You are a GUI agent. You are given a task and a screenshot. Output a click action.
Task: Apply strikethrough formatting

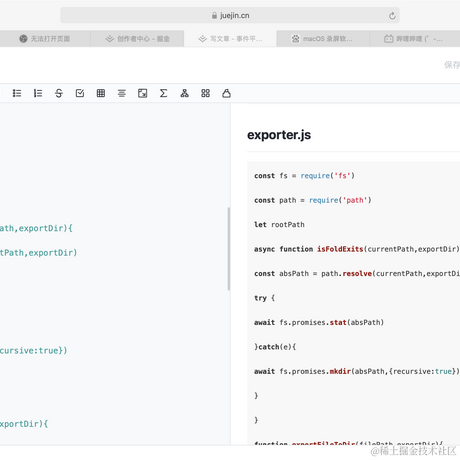(59, 93)
